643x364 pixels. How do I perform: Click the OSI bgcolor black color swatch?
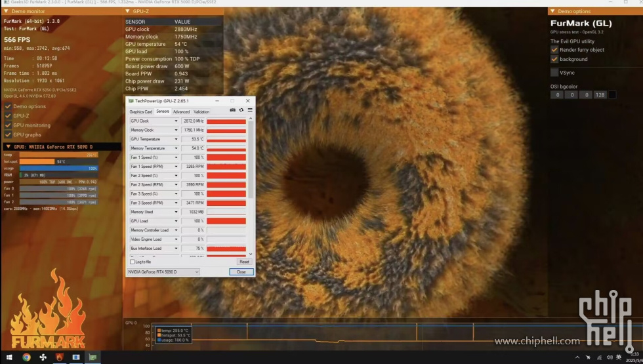pos(612,94)
